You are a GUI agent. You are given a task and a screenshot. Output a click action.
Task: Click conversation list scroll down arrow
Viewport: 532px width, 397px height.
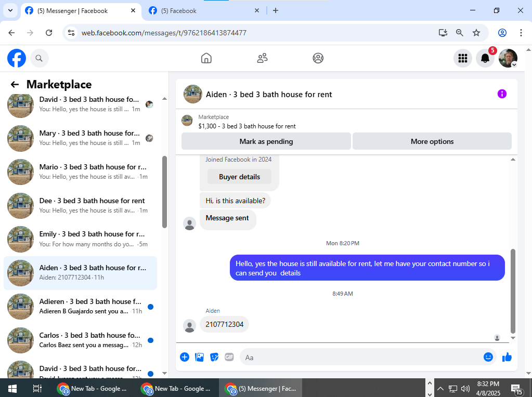tap(164, 373)
